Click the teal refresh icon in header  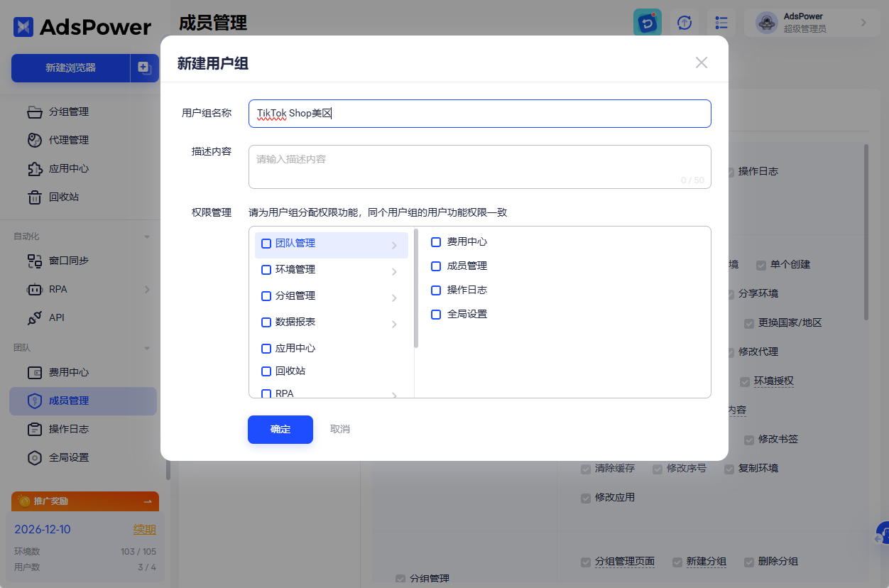coord(648,23)
